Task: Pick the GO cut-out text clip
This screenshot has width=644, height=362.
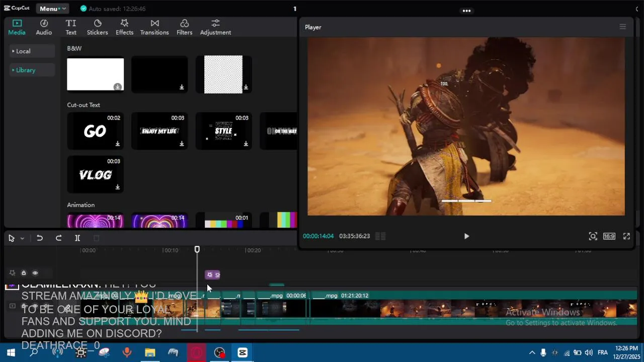Action: click(x=95, y=131)
